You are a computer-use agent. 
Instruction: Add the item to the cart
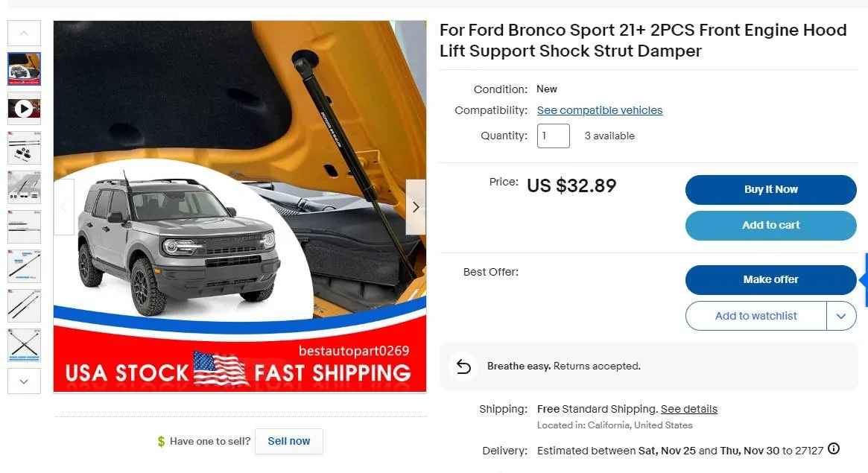770,225
